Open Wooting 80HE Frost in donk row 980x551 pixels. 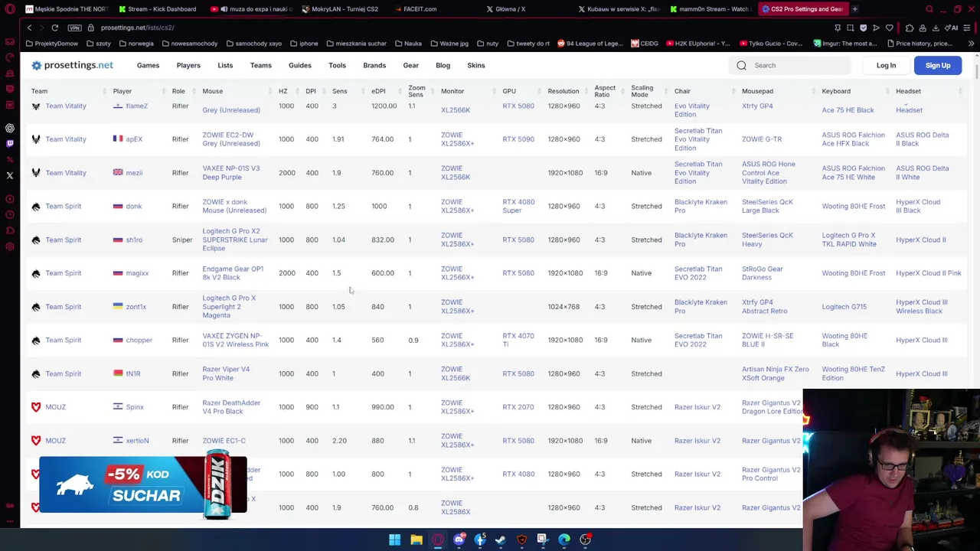[853, 206]
